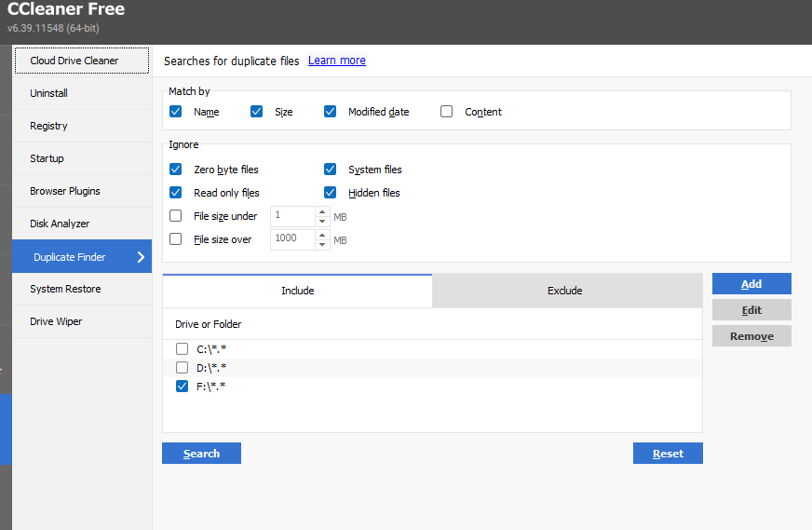
Task: Toggle ignore System files checkbox
Action: click(330, 170)
